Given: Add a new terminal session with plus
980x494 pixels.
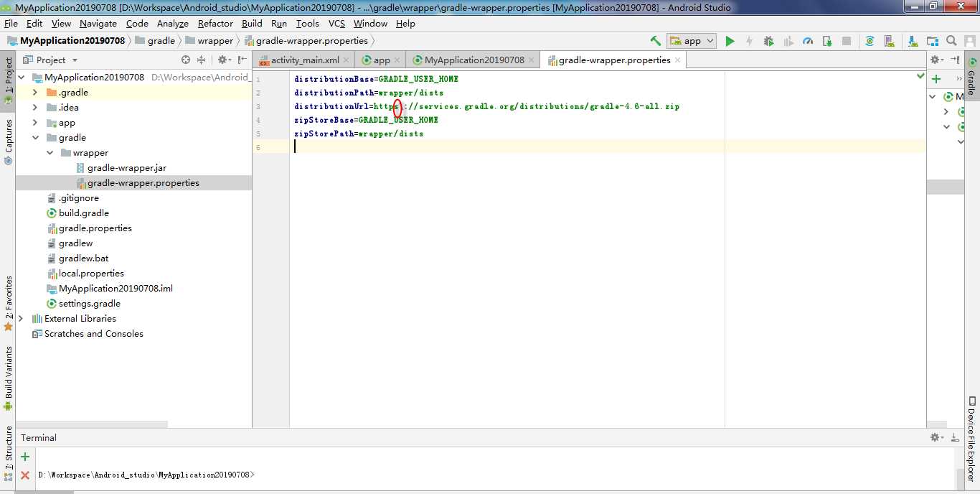Looking at the screenshot, I should click(x=25, y=457).
